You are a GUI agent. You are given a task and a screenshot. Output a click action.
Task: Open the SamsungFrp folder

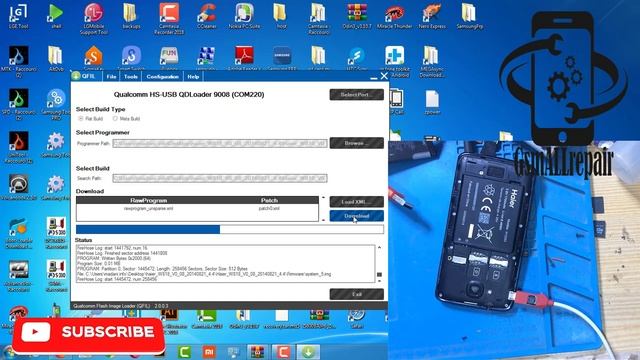469,16
